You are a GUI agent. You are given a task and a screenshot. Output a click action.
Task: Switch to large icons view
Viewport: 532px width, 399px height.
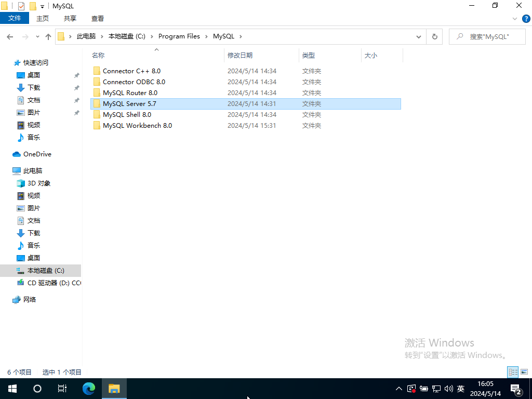[524, 372]
